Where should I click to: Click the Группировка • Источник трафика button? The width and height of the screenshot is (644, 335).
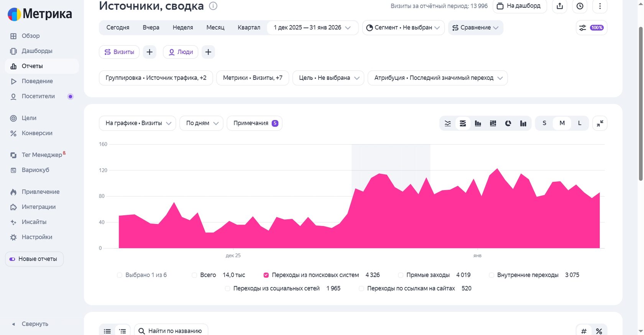[x=156, y=78]
